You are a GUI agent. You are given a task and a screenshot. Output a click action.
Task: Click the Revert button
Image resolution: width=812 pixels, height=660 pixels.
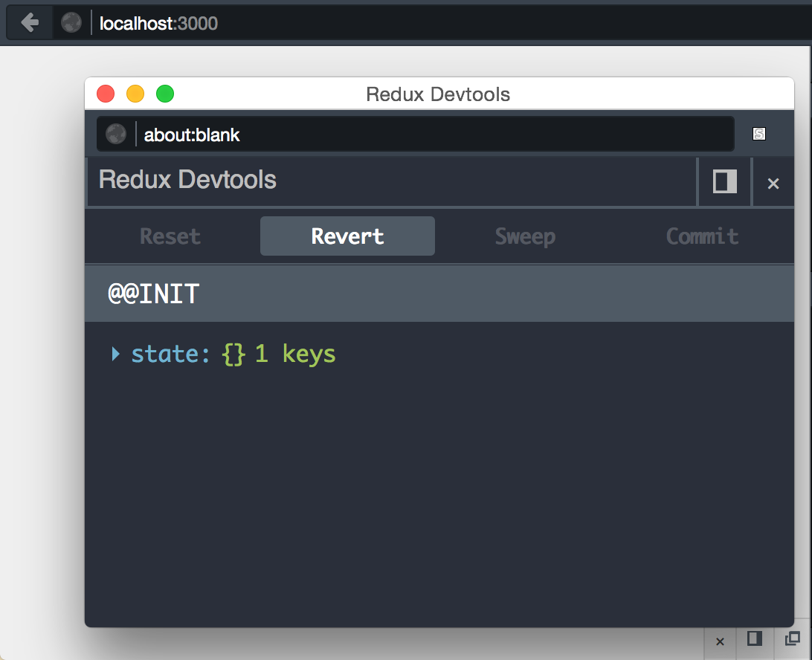pyautogui.click(x=347, y=236)
